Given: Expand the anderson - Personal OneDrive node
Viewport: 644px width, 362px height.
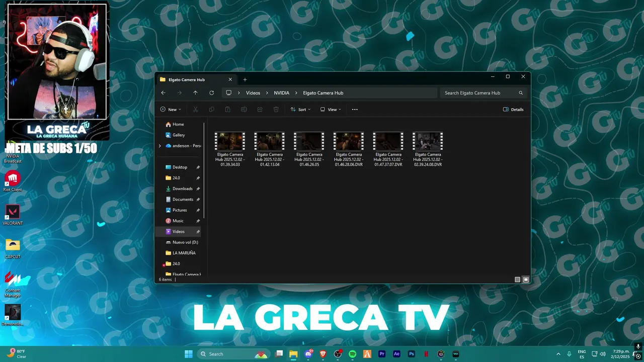Looking at the screenshot, I should click(160, 146).
